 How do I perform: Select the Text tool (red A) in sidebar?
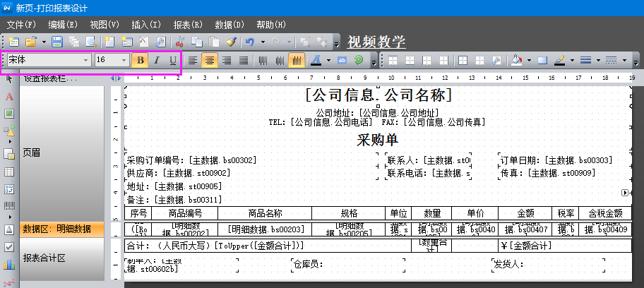[9, 96]
